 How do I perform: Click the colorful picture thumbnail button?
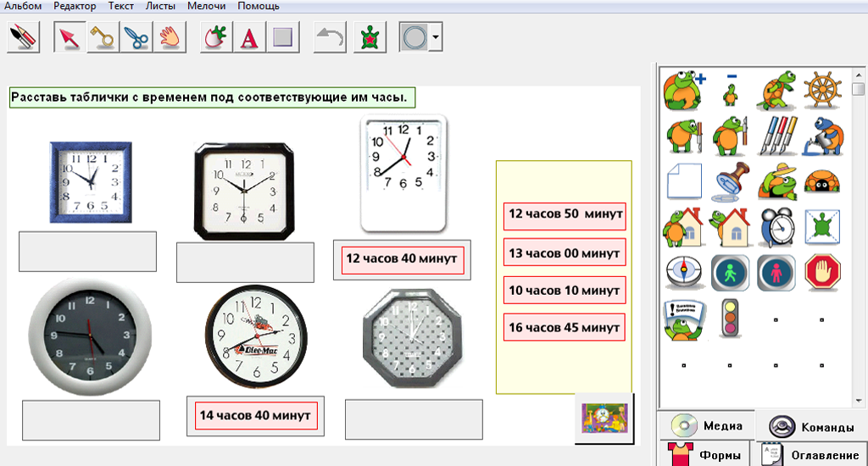point(604,417)
